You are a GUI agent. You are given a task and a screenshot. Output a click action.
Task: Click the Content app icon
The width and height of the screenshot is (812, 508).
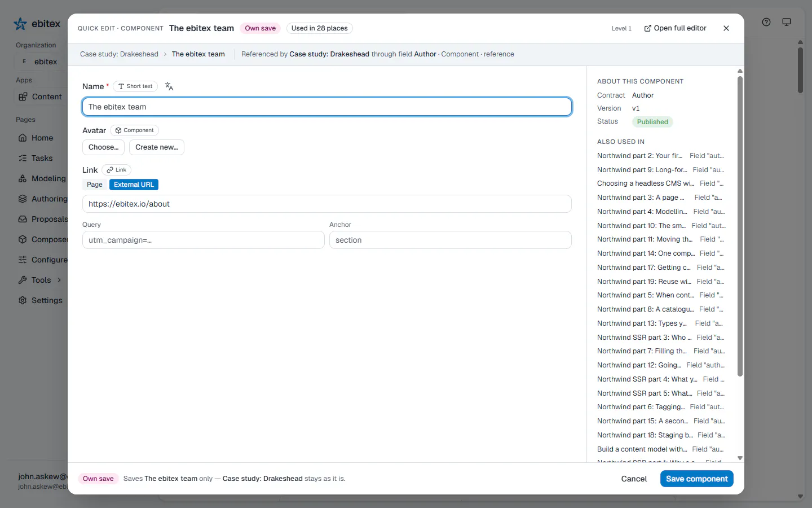click(23, 97)
